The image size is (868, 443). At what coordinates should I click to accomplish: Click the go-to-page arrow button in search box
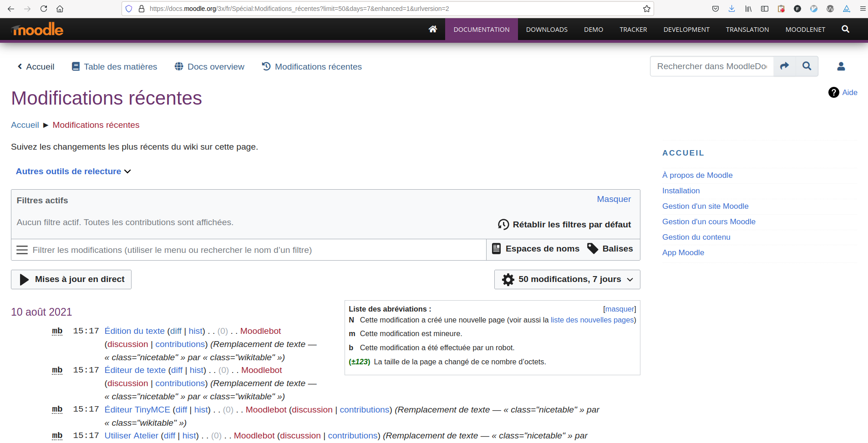tap(784, 66)
